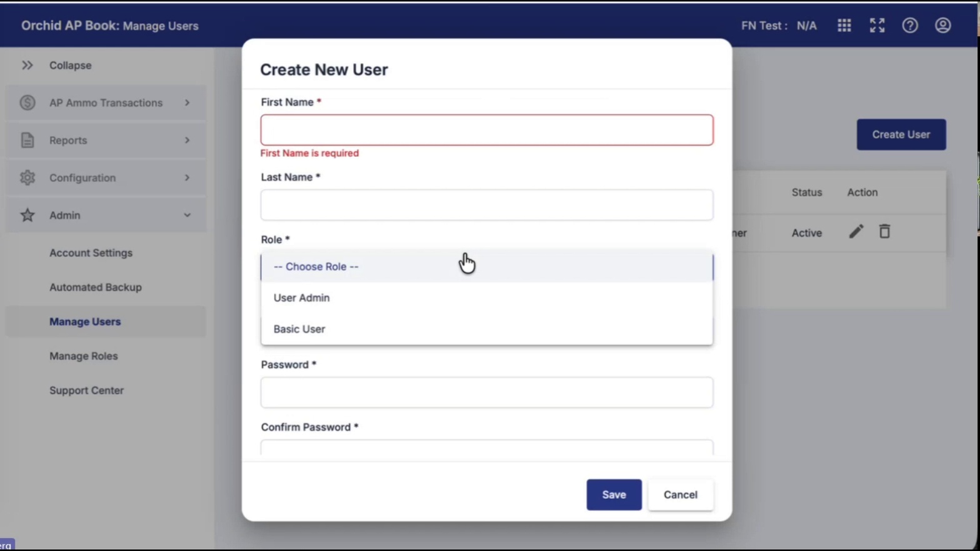
Task: Expand the Configuration chevron
Action: pos(187,177)
